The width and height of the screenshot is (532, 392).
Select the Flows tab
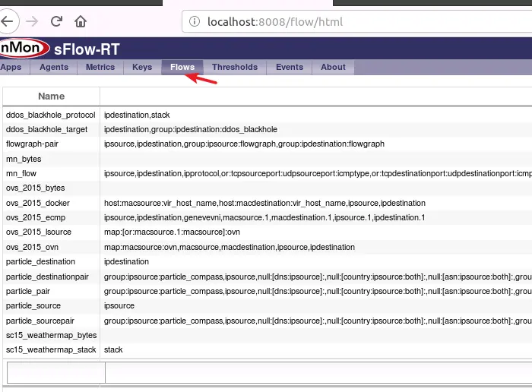click(x=182, y=67)
